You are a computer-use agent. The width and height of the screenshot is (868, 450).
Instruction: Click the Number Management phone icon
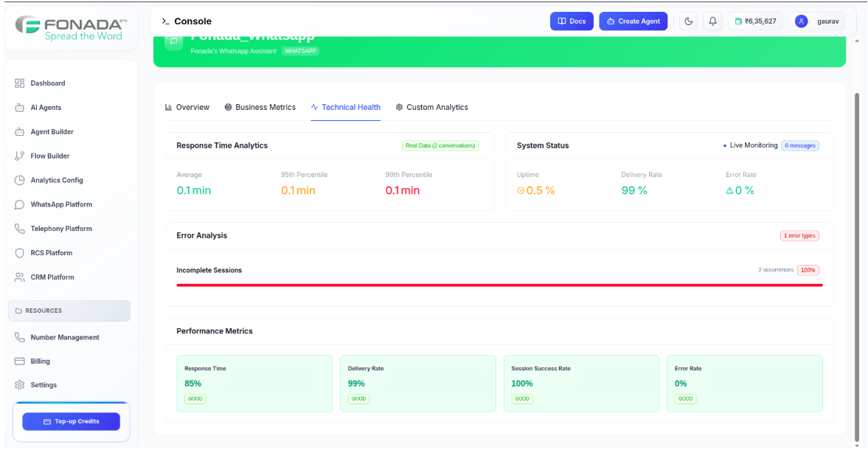pyautogui.click(x=19, y=337)
